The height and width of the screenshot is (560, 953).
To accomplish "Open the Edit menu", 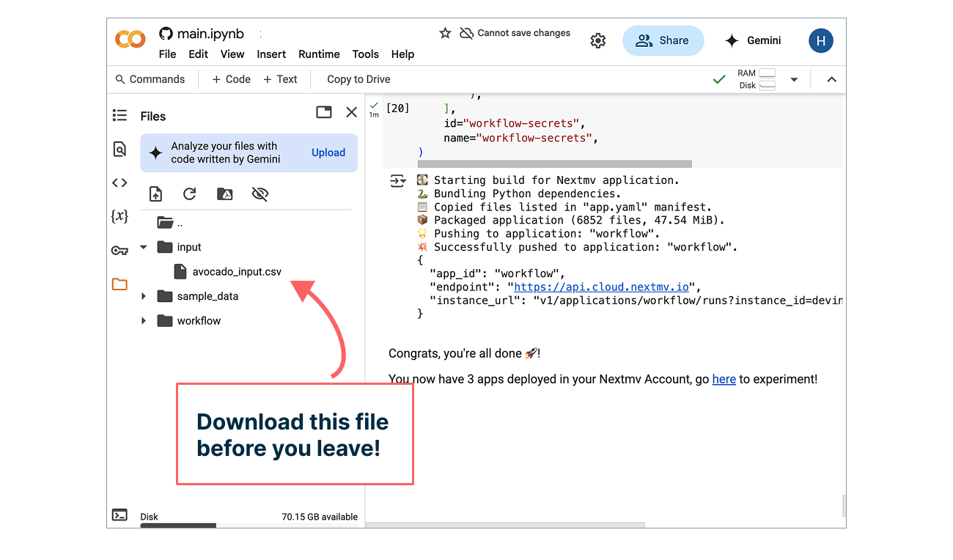I will tap(198, 54).
